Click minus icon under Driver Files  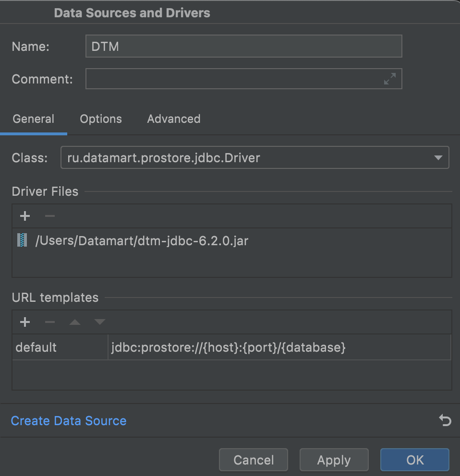coord(50,216)
